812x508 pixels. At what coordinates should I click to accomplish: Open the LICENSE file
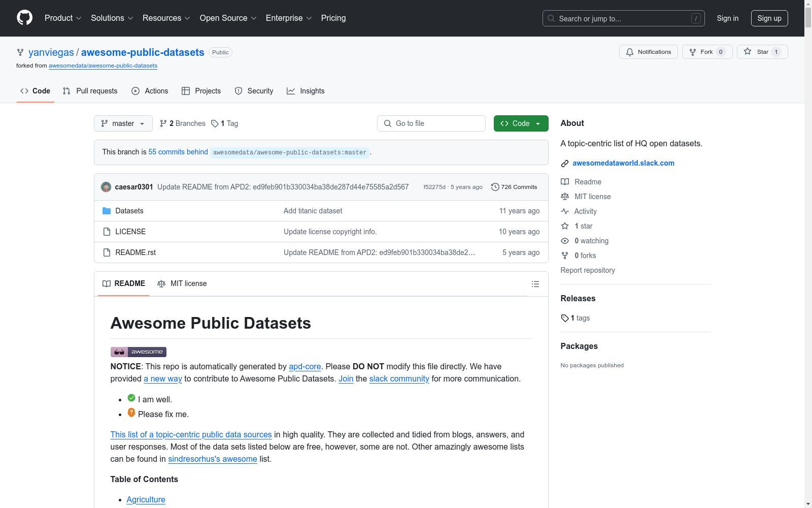coord(130,232)
